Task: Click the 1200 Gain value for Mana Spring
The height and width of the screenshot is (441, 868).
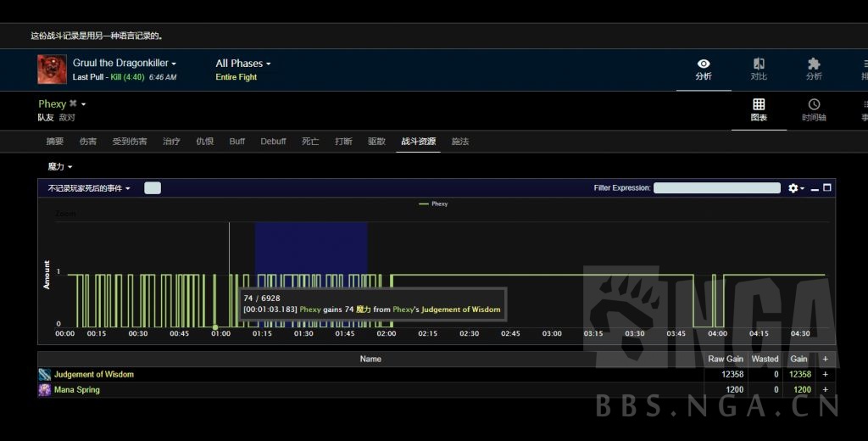Action: point(802,390)
